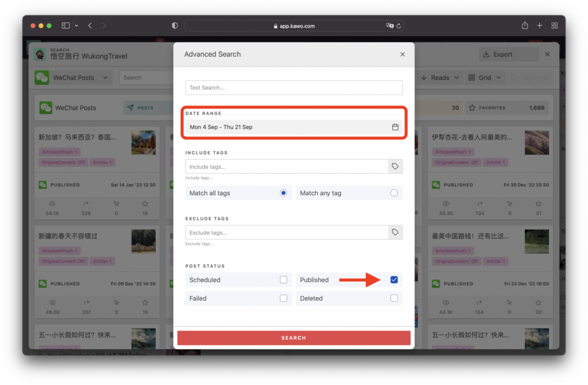Image resolution: width=588 pixels, height=385 pixels.
Task: Open the Grid view dropdown
Action: pyautogui.click(x=484, y=77)
